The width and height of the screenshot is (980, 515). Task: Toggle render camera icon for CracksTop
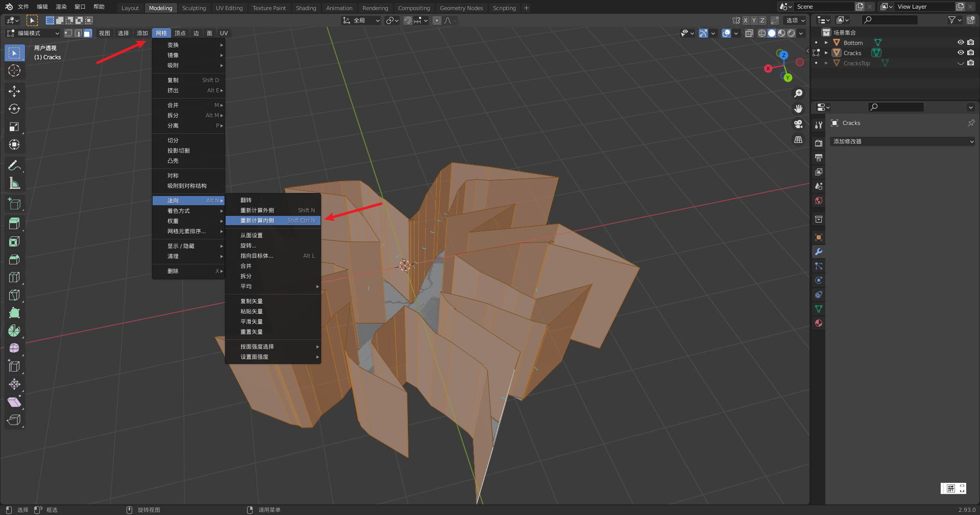pyautogui.click(x=971, y=63)
